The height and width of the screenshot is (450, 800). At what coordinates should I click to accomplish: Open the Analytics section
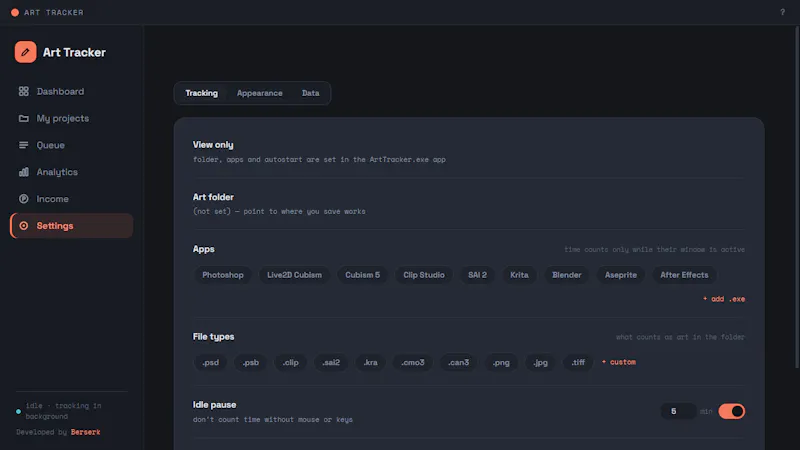coord(71,172)
